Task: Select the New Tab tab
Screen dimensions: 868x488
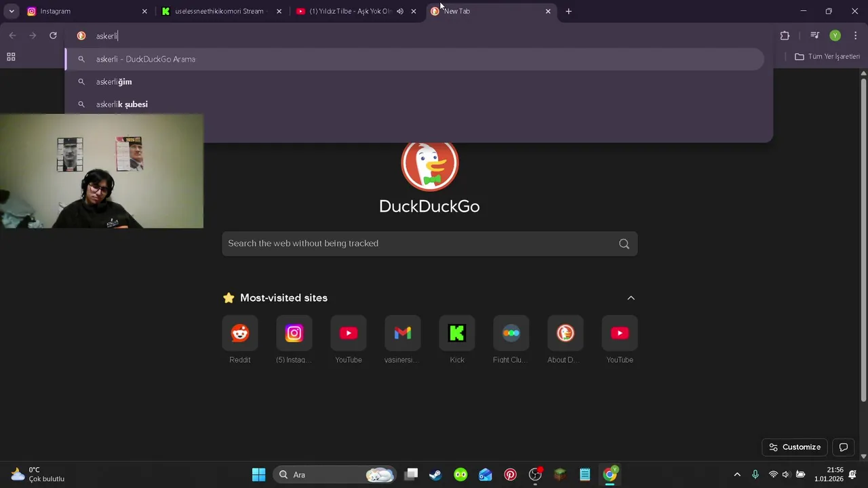Action: [x=491, y=11]
